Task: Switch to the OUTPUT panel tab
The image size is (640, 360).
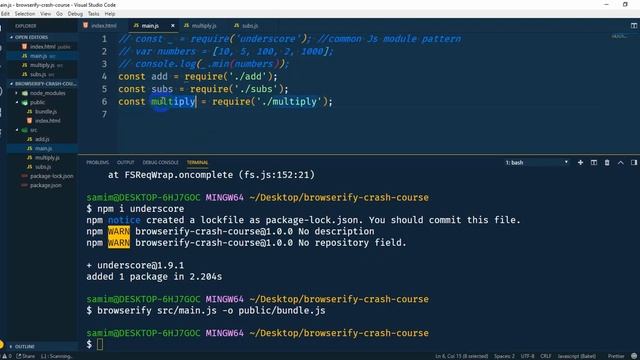Action: coord(126,162)
